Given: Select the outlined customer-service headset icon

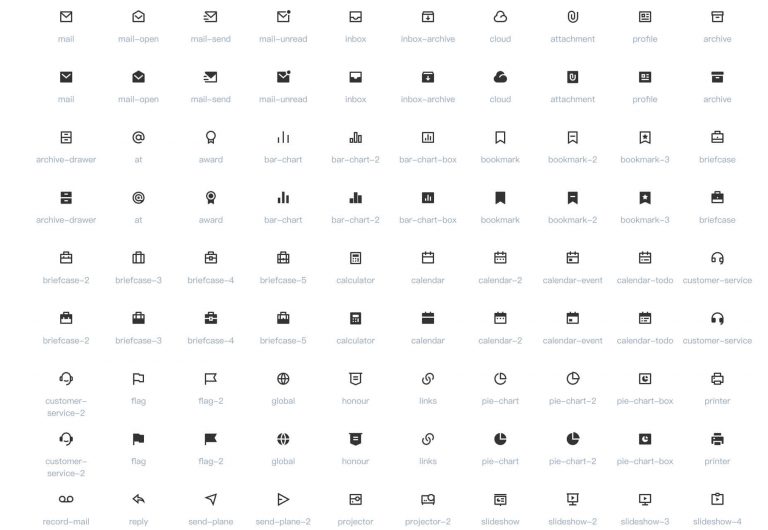Looking at the screenshot, I should 717,258.
